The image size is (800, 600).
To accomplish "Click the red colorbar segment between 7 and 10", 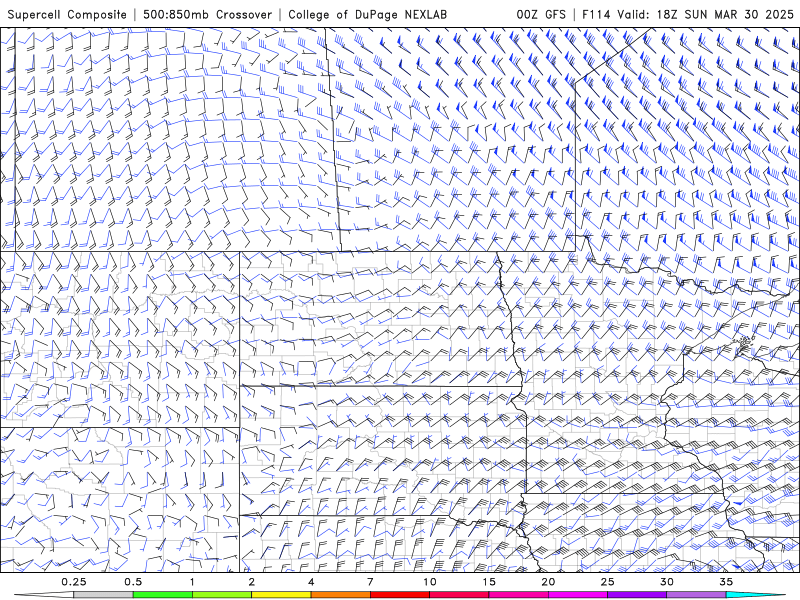I will click(x=400, y=595).
